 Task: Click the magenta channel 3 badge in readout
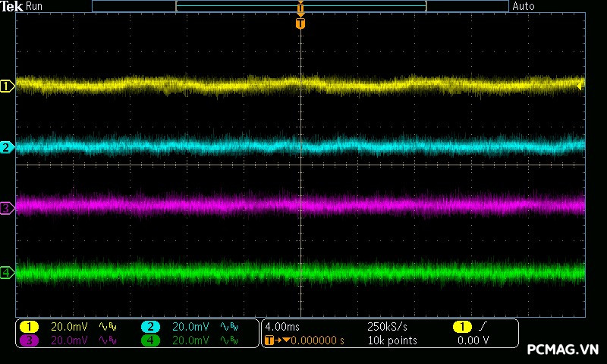point(29,340)
